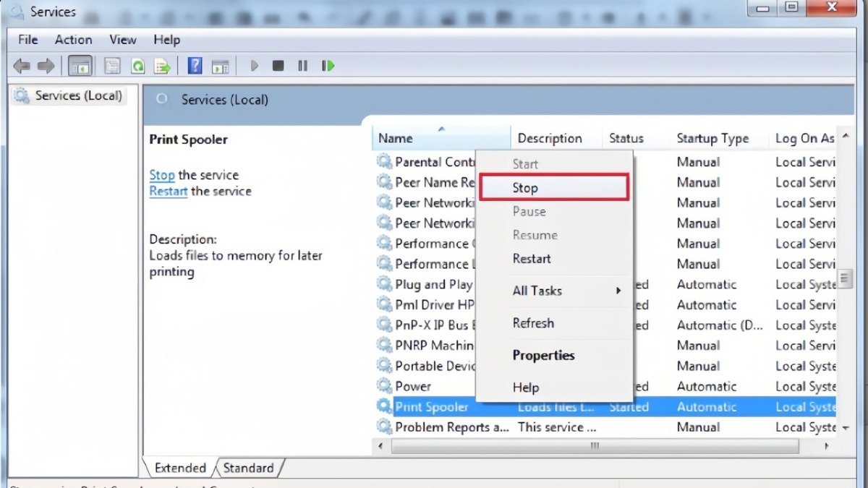Viewport: 868px width, 488px height.
Task: Click the Back arrow in toolbar
Action: tap(22, 67)
